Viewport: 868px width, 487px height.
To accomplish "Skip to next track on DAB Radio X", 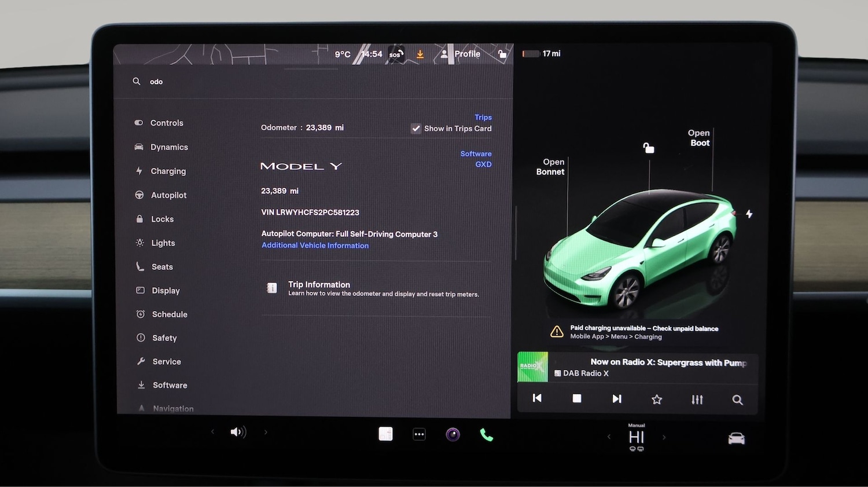I will (616, 398).
